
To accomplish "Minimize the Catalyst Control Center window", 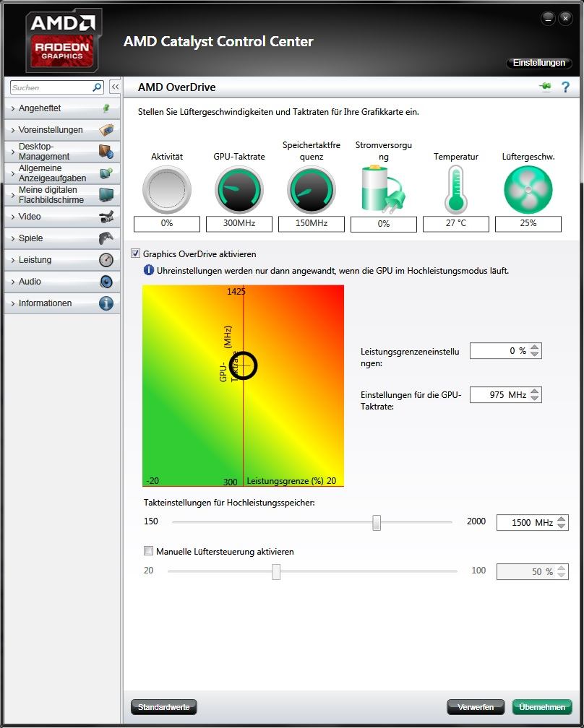I will 549,19.
